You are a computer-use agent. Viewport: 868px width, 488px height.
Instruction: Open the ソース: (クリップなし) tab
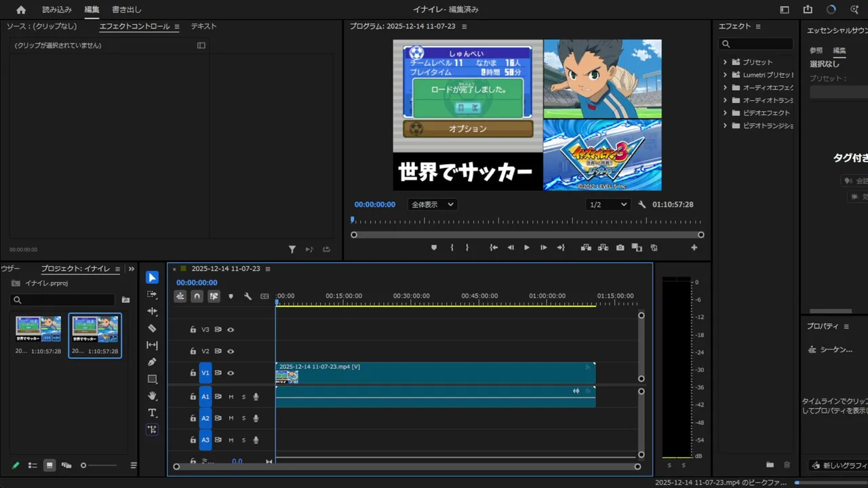[x=42, y=26]
